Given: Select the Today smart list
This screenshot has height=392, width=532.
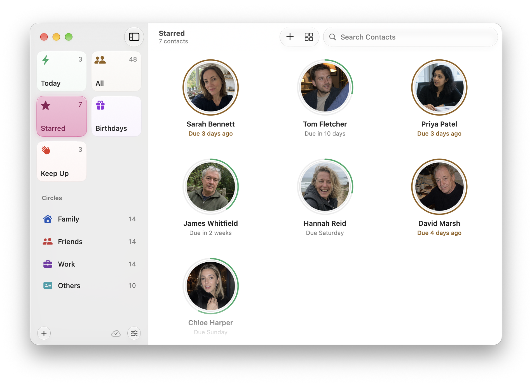Looking at the screenshot, I should 62,71.
